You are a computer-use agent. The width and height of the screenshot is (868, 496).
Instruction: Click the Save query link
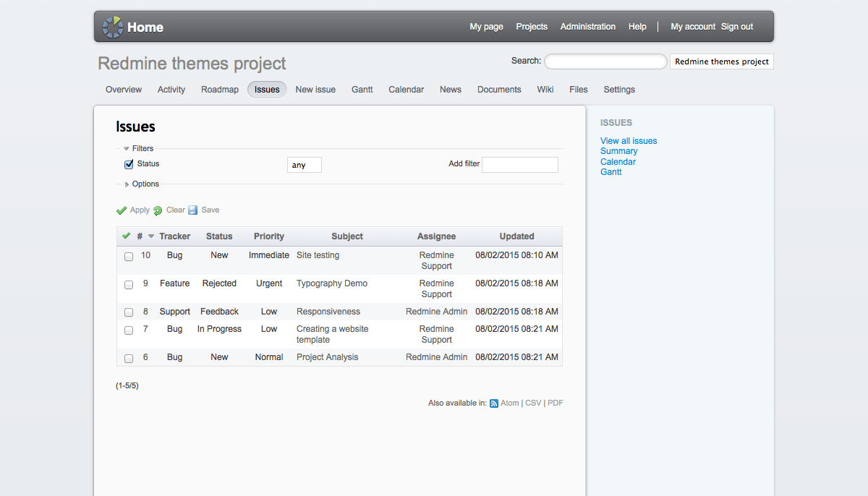[x=210, y=210]
